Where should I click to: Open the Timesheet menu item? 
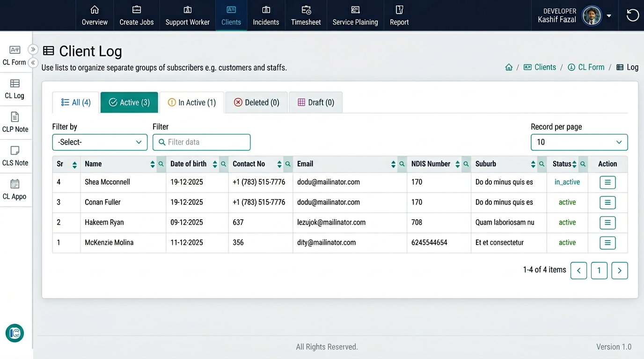point(306,15)
